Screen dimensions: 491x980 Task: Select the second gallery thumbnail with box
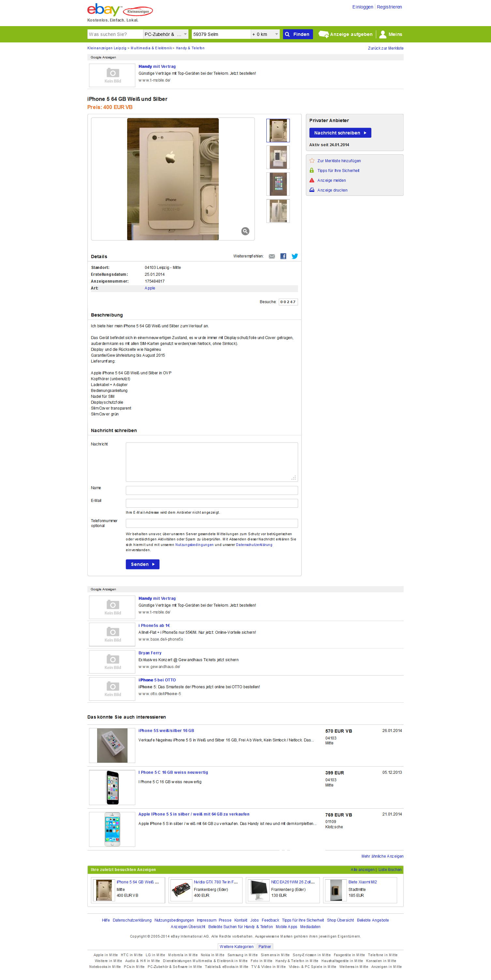point(278,157)
